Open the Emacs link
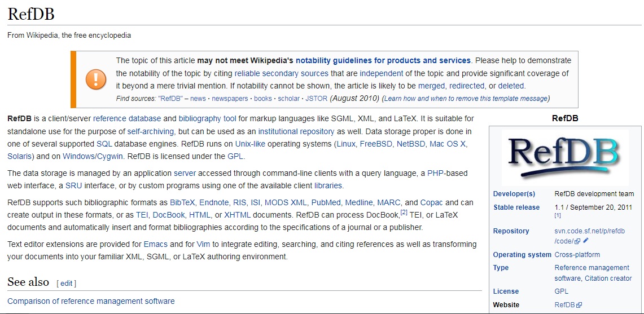Viewport: 644px width, 314px height. coord(156,245)
